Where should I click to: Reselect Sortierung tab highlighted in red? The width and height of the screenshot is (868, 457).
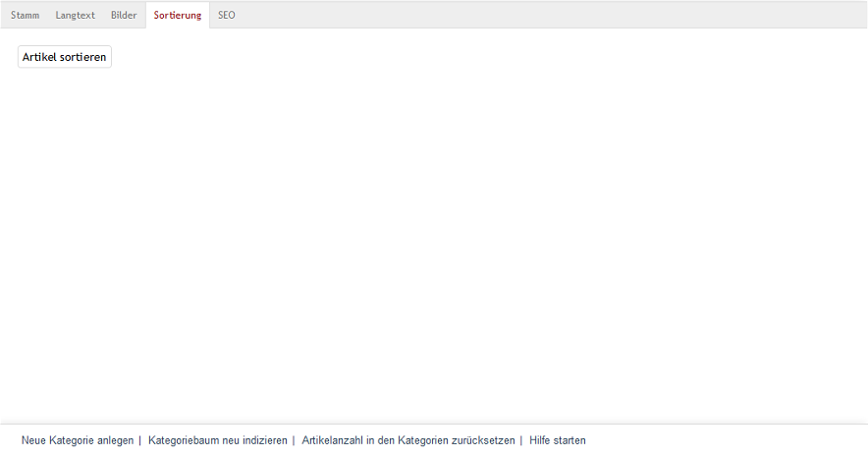[x=177, y=16]
